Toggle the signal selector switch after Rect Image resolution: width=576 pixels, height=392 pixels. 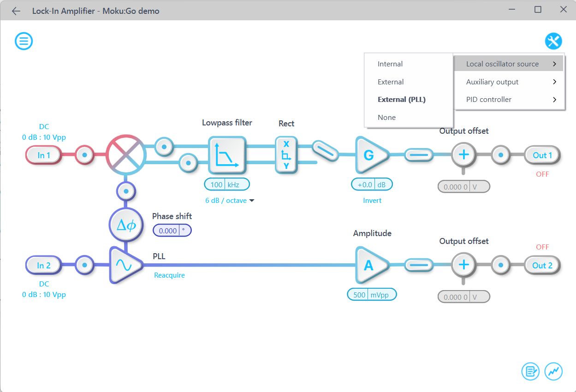click(326, 151)
